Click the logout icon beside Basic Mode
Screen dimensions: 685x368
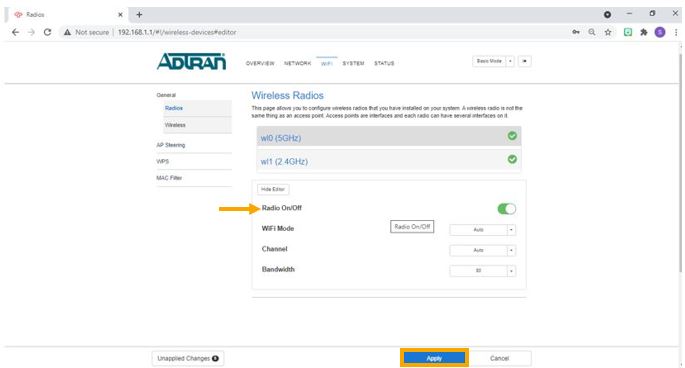tap(524, 61)
